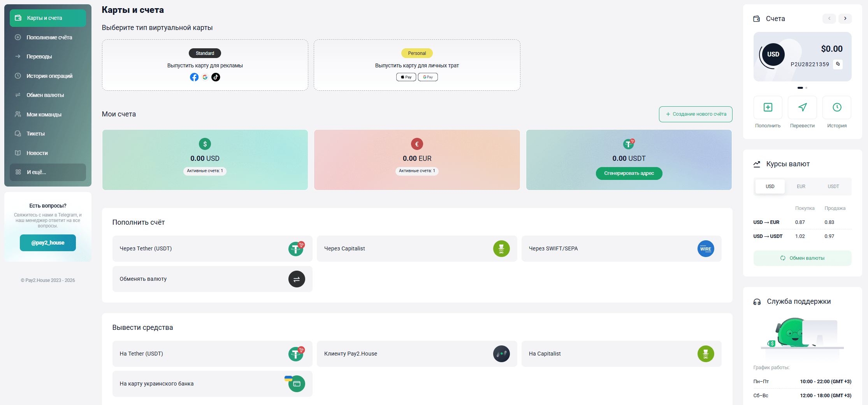Click the WIRE icon for SWIFT/SEPA
The width and height of the screenshot is (868, 405).
pos(705,249)
